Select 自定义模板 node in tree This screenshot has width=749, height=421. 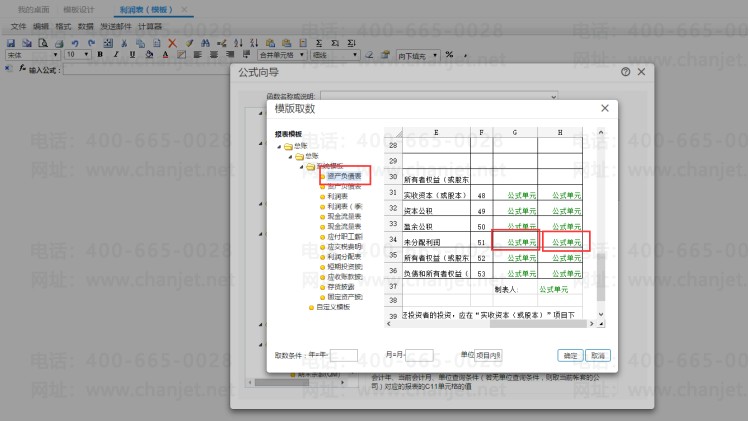point(333,307)
